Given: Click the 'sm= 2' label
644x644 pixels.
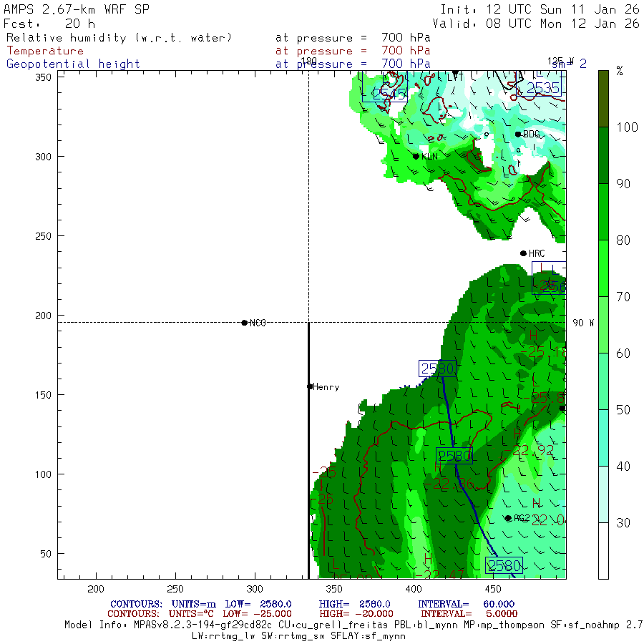Looking at the screenshot, I should 570,64.
